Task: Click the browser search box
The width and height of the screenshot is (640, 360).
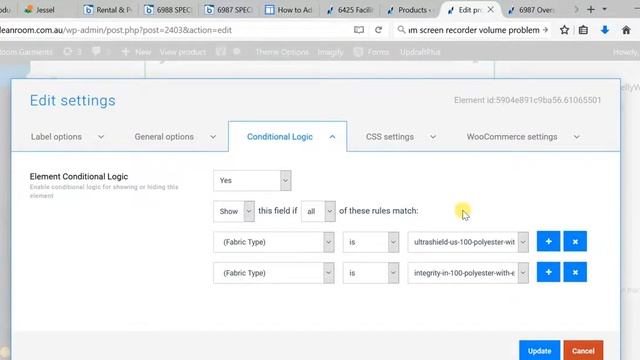Action: pyautogui.click(x=473, y=30)
